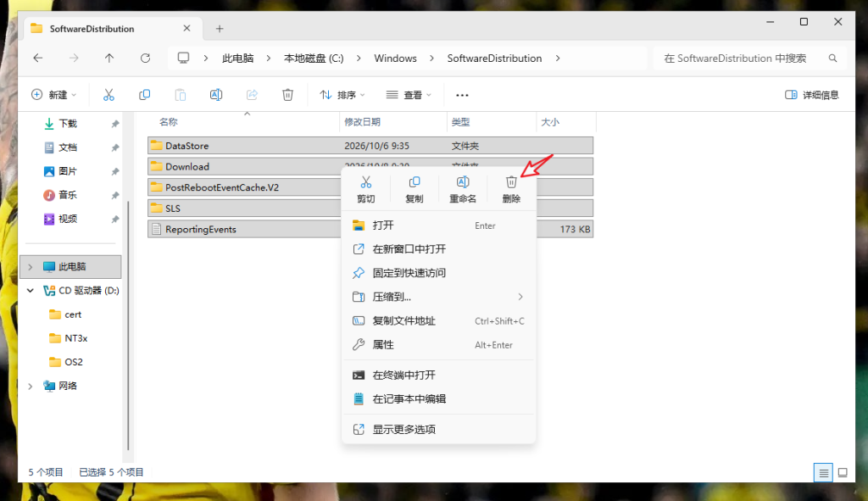The image size is (868, 501).
Task: Switch to details list view in the status bar
Action: (x=823, y=473)
